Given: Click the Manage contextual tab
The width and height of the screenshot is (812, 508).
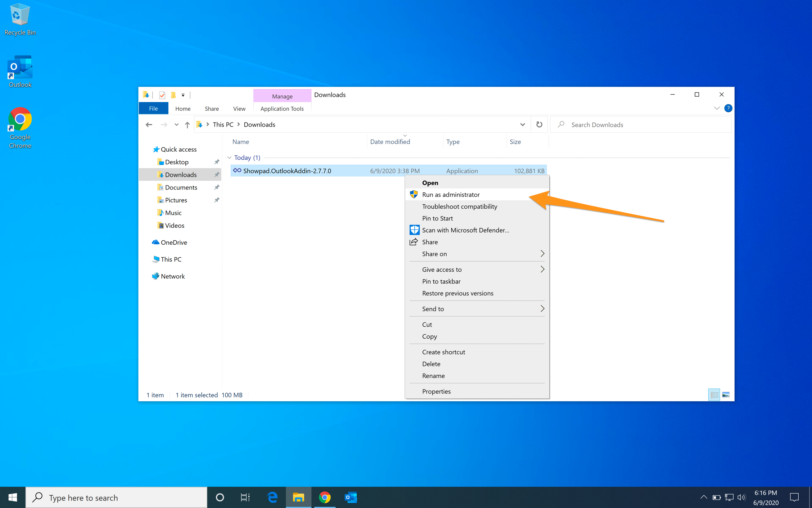Looking at the screenshot, I should click(282, 96).
